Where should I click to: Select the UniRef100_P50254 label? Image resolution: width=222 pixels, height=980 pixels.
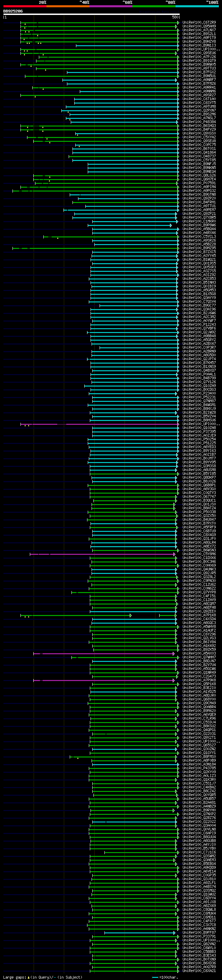[199, 439]
